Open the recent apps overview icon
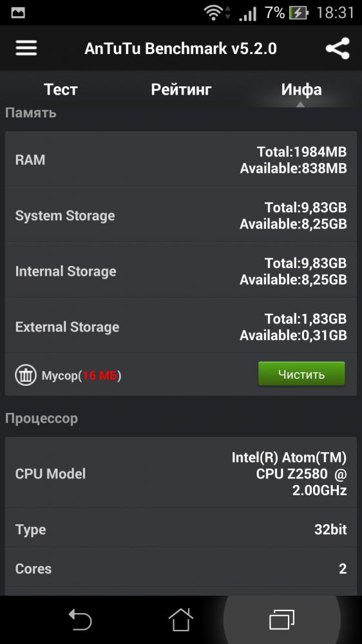This screenshot has height=644, width=362. (x=282, y=620)
